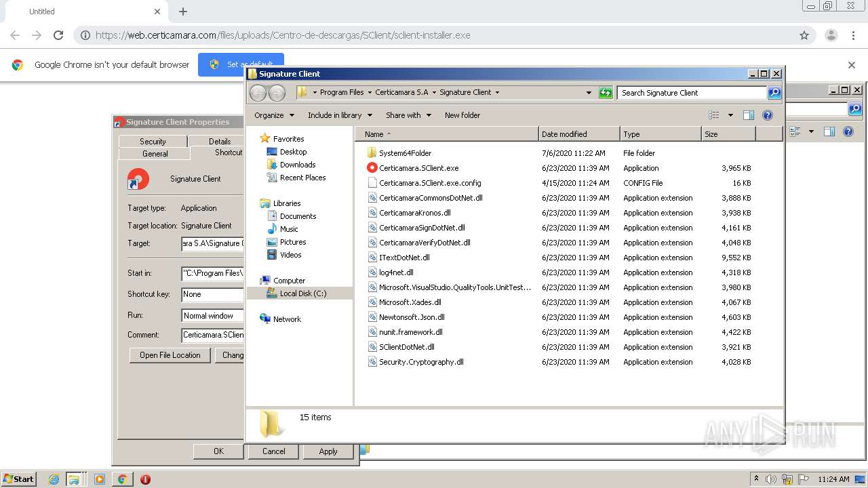Refresh the Signature Client folder view

coord(606,93)
